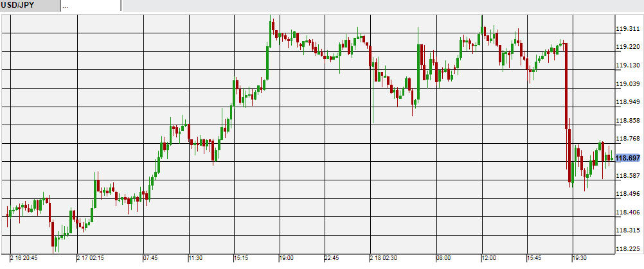Click the 118.858 price axis label
This screenshot has width=644, height=269.
coord(627,121)
